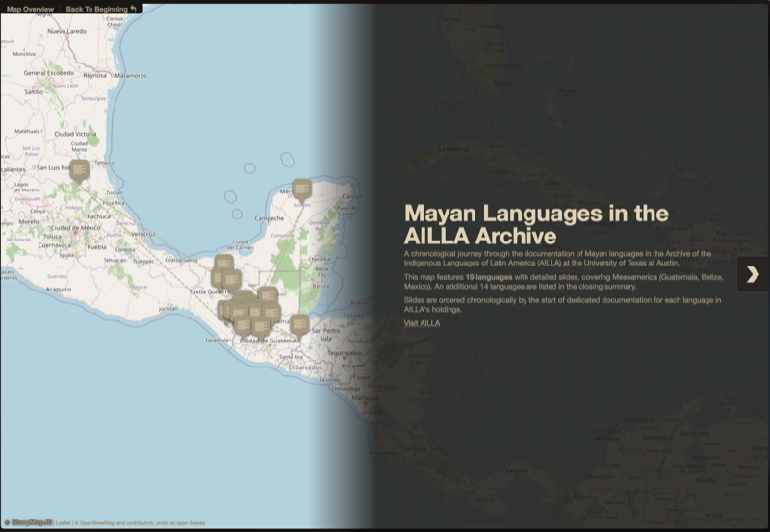Open map marker near San Luis Potosí
The height and width of the screenshot is (532, 770).
coord(80,171)
